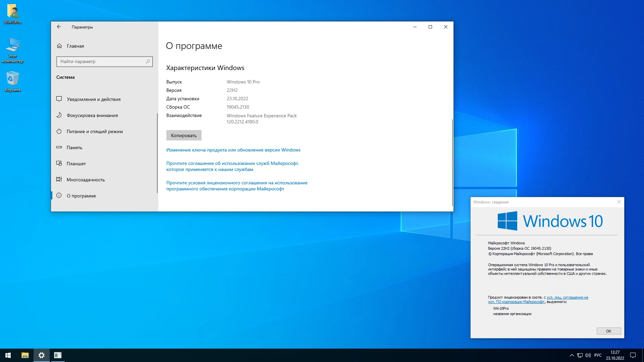Select Многозадачность in sidebar

pyautogui.click(x=85, y=180)
